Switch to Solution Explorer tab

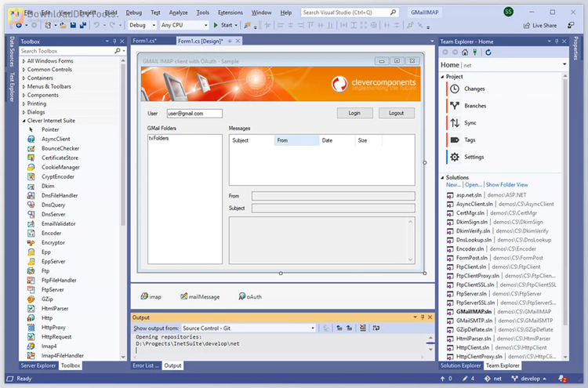click(x=460, y=365)
